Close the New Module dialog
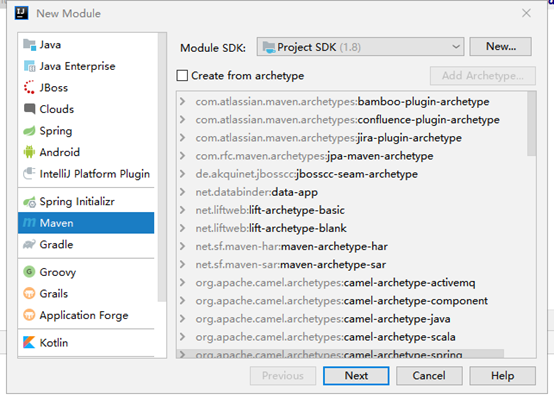The image size is (554, 400). (526, 13)
